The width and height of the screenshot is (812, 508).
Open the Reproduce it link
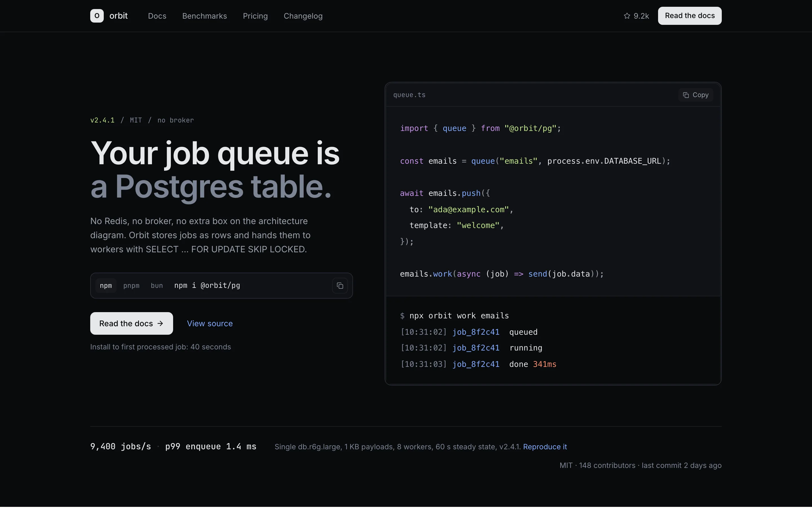(x=545, y=446)
